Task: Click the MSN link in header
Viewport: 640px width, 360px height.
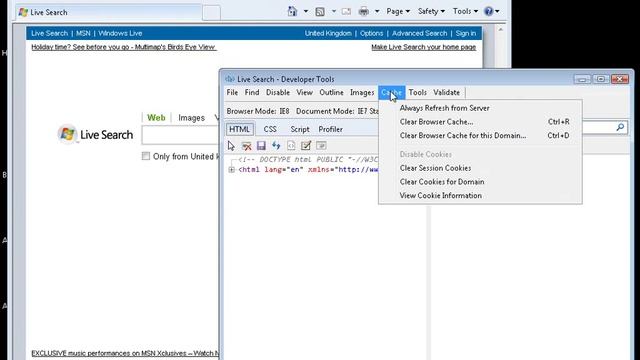Action: click(x=83, y=33)
